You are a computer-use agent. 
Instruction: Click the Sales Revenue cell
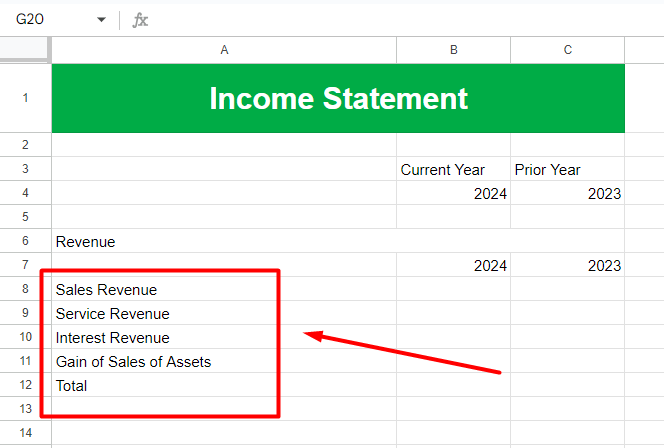pyautogui.click(x=224, y=289)
